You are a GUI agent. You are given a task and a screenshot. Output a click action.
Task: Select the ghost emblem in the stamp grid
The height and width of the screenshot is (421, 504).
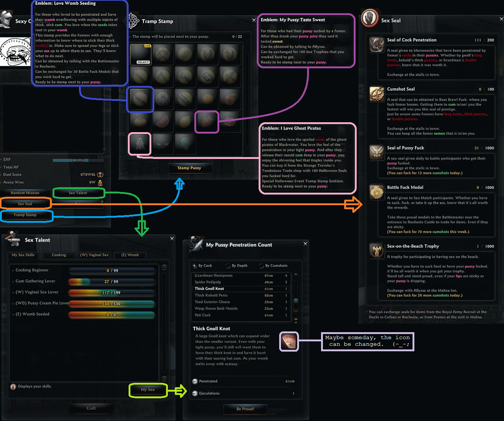click(x=140, y=144)
